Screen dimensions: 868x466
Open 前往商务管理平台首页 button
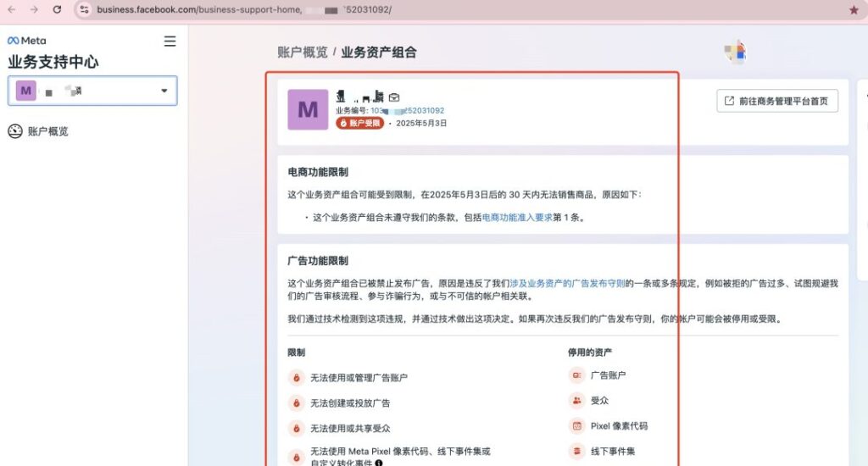777,101
